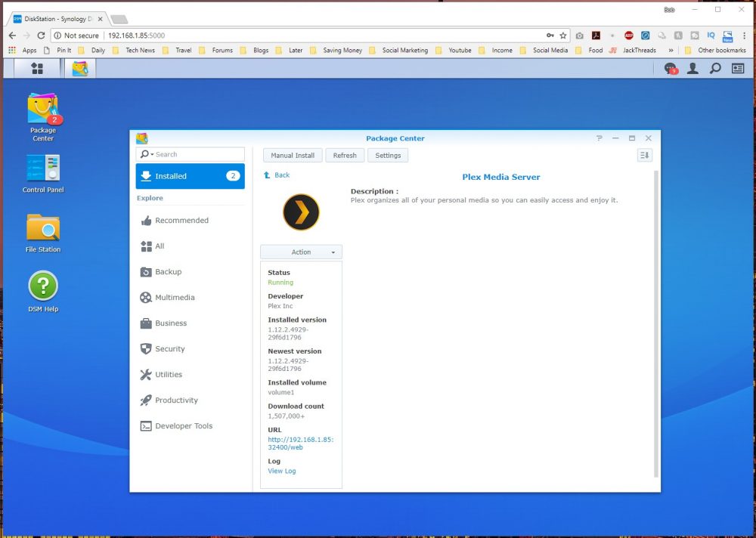Open the DSM search magnifier icon
Image resolution: width=756 pixels, height=538 pixels.
click(x=715, y=69)
